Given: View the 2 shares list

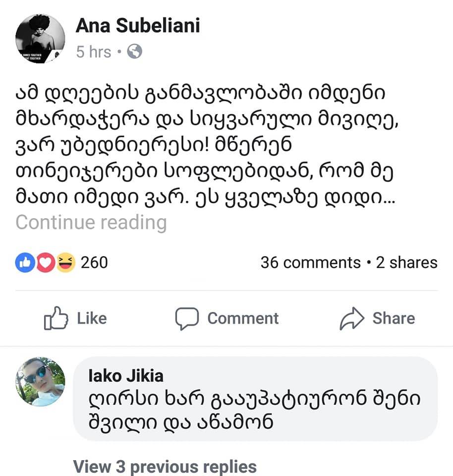Looking at the screenshot, I should 406,262.
